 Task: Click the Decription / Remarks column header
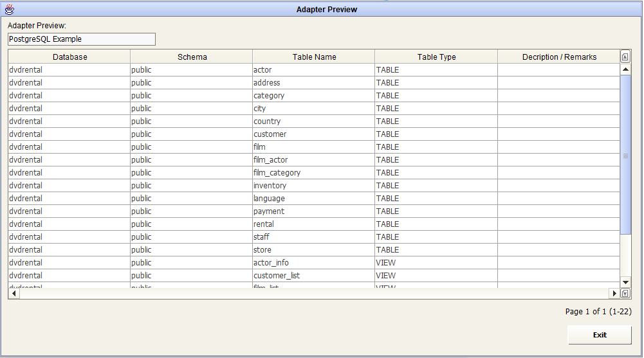tap(559, 57)
